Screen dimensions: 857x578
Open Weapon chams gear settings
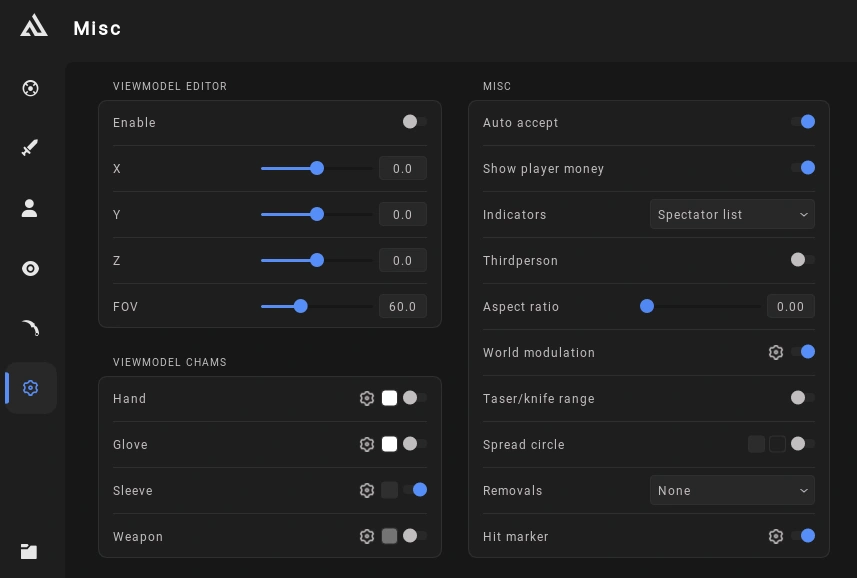point(367,536)
